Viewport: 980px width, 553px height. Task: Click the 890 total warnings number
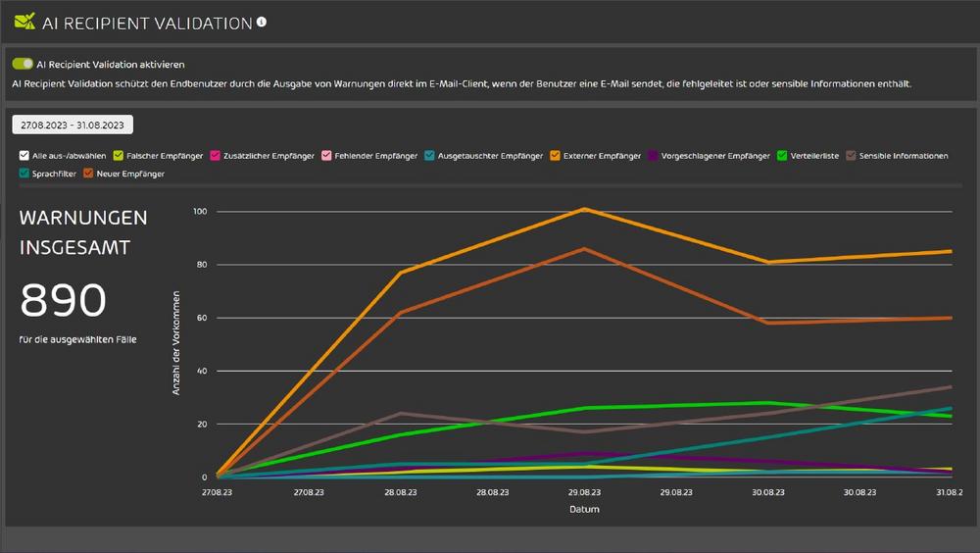click(63, 300)
